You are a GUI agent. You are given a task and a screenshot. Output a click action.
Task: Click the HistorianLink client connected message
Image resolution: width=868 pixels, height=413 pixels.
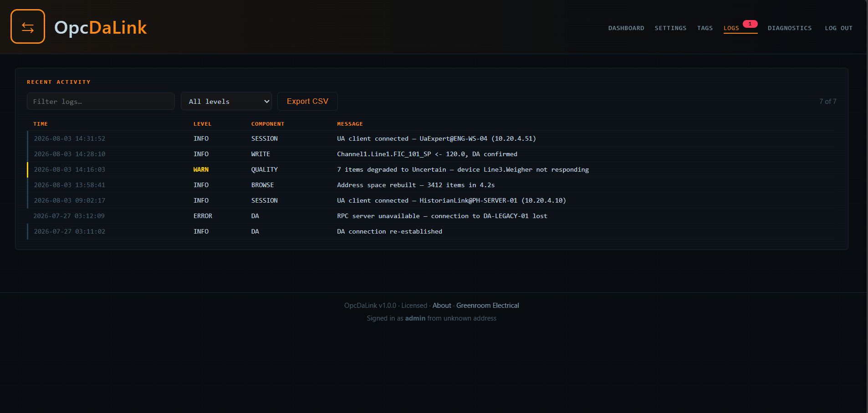coord(451,200)
